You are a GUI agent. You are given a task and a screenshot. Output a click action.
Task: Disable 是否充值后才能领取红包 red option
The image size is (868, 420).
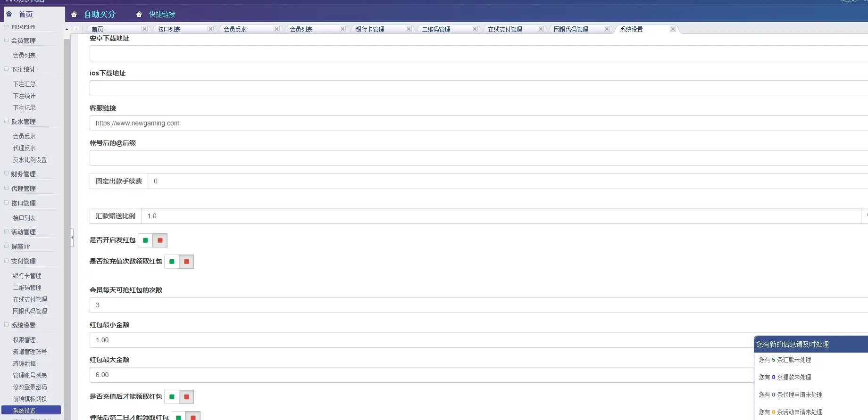click(x=186, y=397)
